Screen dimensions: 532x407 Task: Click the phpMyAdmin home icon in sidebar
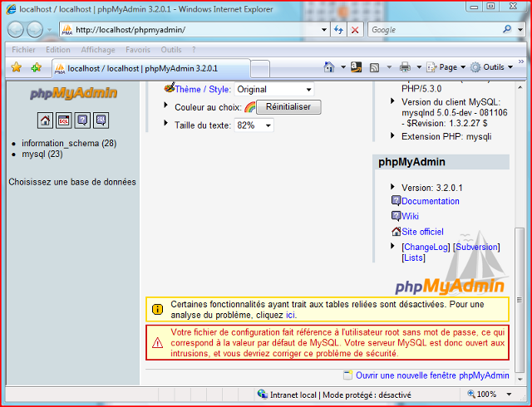tap(45, 120)
